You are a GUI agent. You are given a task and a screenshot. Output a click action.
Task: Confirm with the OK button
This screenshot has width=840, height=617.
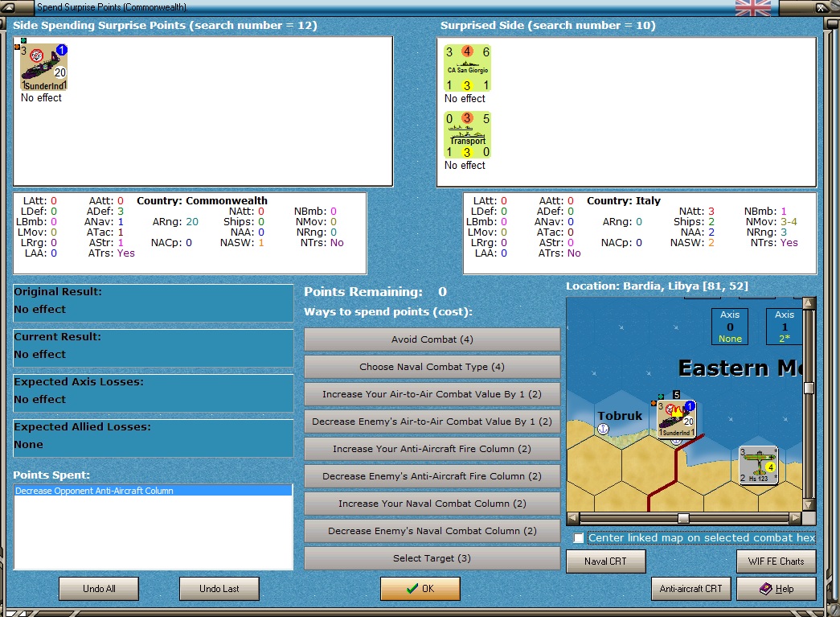point(420,589)
